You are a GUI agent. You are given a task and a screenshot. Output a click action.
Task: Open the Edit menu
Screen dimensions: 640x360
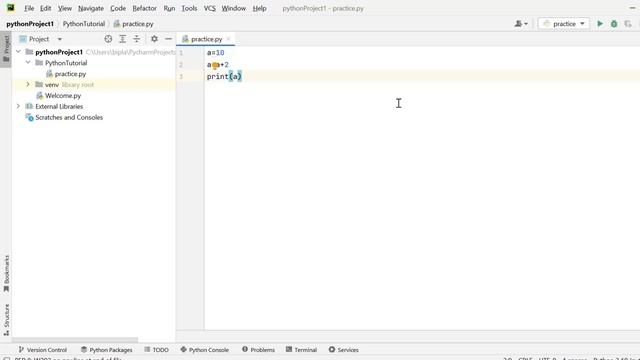click(x=45, y=8)
